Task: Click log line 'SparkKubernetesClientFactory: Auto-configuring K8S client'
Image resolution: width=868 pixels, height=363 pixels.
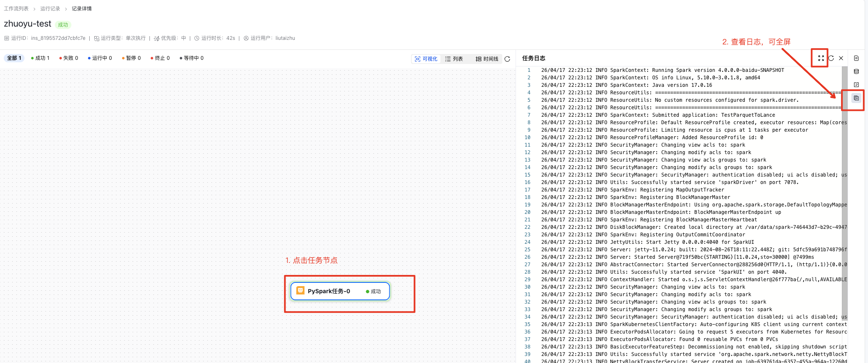Action: point(694,324)
